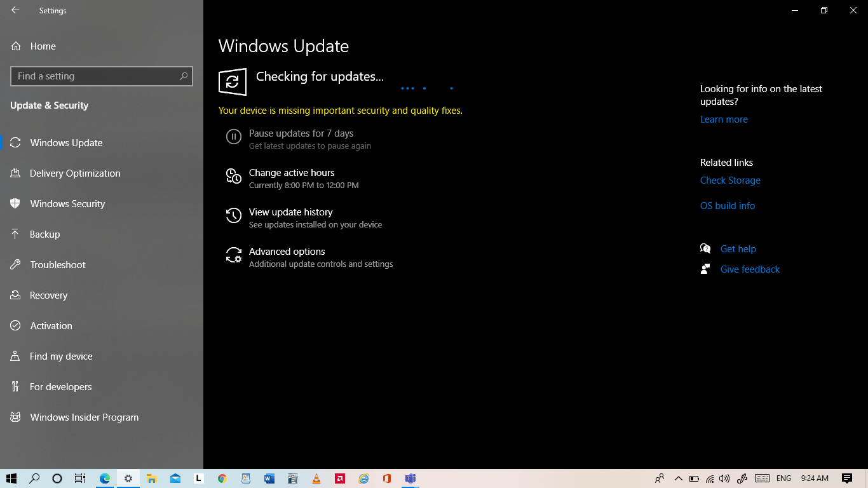Click the pause circle icon
The image size is (868, 488).
click(234, 137)
